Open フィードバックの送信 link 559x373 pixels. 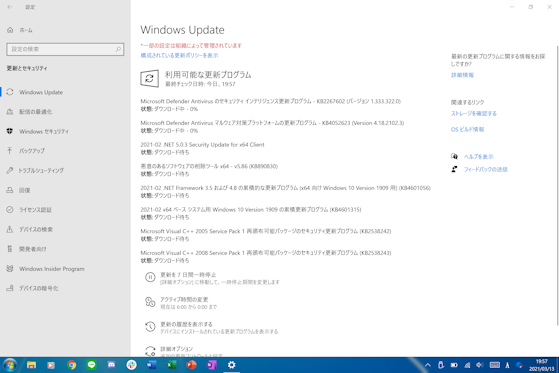coord(486,169)
